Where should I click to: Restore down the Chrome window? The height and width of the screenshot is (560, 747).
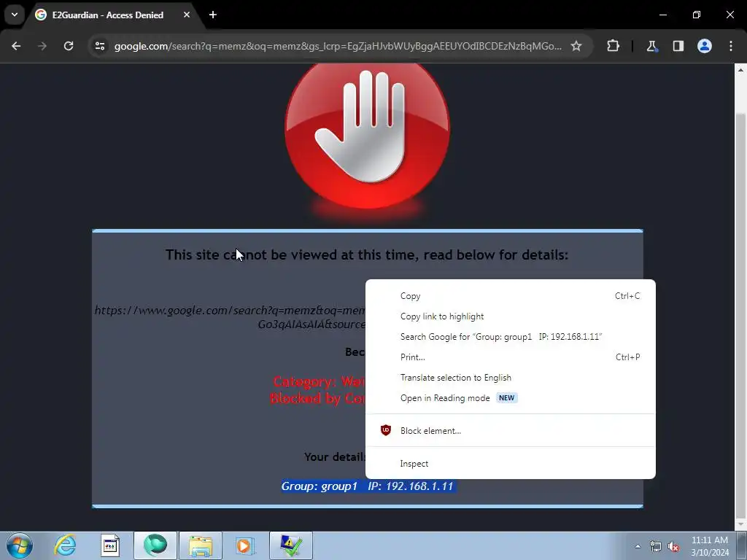coord(697,15)
